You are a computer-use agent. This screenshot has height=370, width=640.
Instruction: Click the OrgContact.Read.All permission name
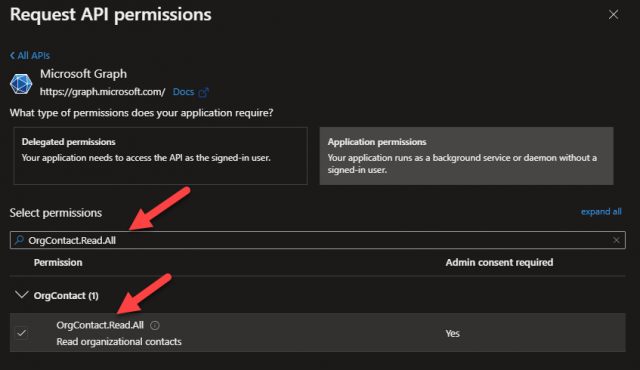point(100,325)
